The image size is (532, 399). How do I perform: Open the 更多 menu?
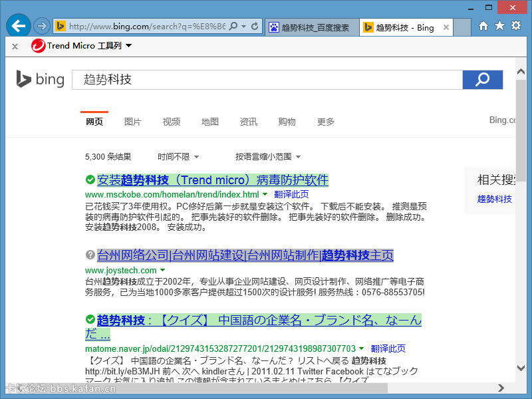click(325, 122)
